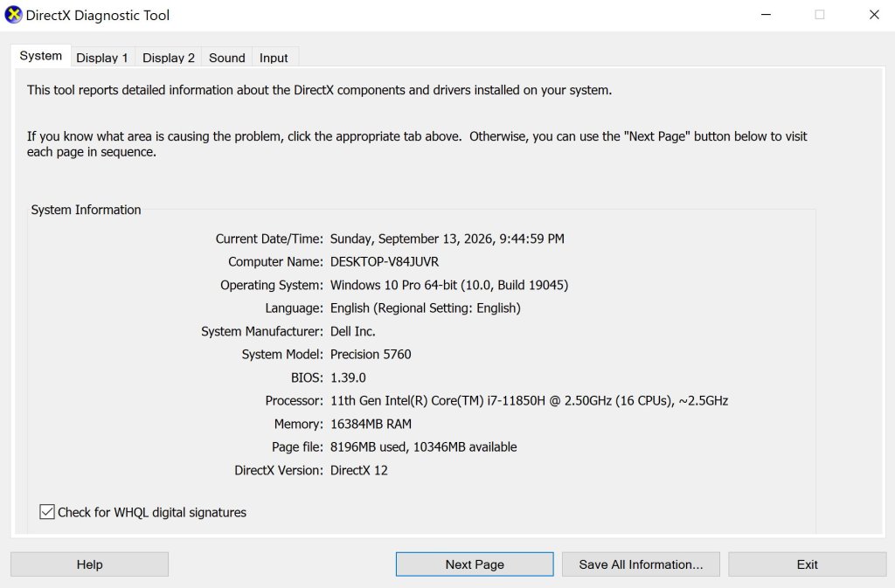Switch to the System tab
895x588 pixels.
[x=40, y=56]
